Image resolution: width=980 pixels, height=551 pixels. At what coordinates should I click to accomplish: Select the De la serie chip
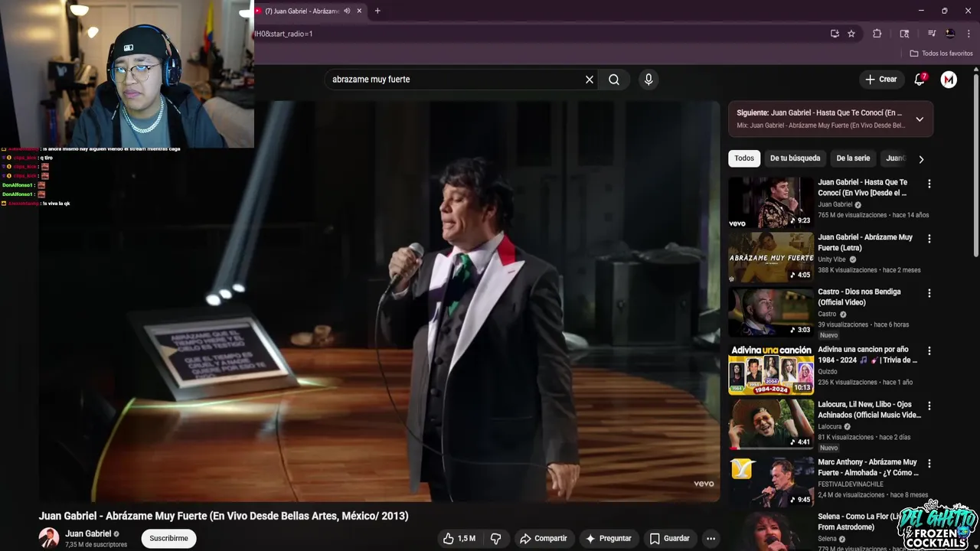click(853, 158)
